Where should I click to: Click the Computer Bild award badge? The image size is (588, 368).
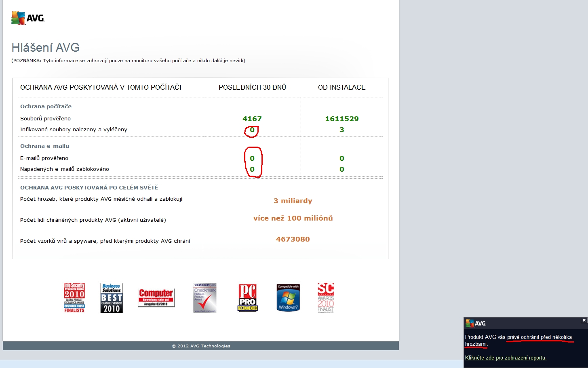click(156, 298)
